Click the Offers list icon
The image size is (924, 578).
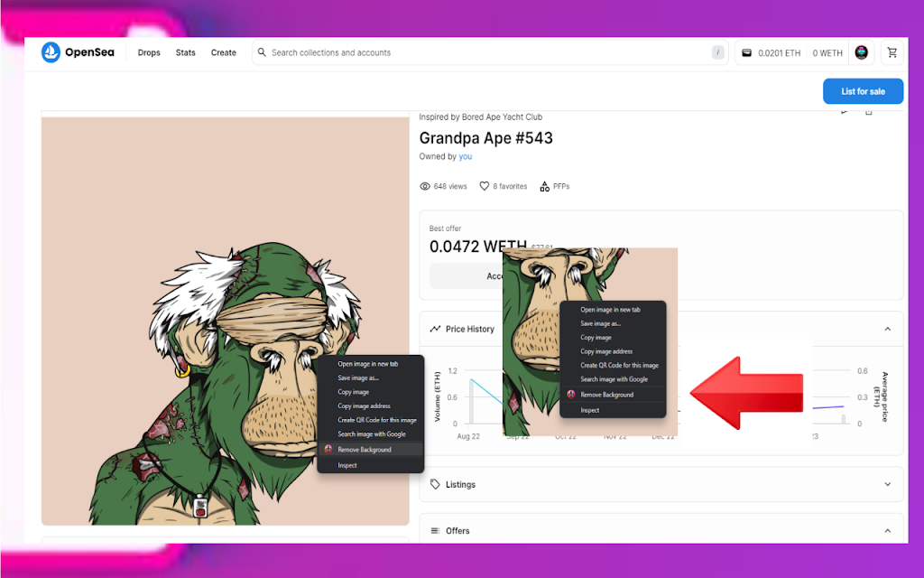pos(435,531)
